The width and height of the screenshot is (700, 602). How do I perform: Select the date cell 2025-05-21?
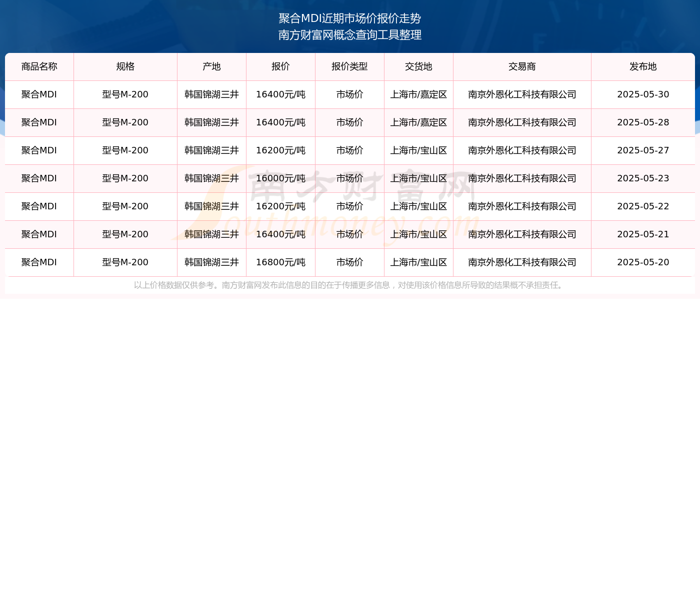pos(643,234)
